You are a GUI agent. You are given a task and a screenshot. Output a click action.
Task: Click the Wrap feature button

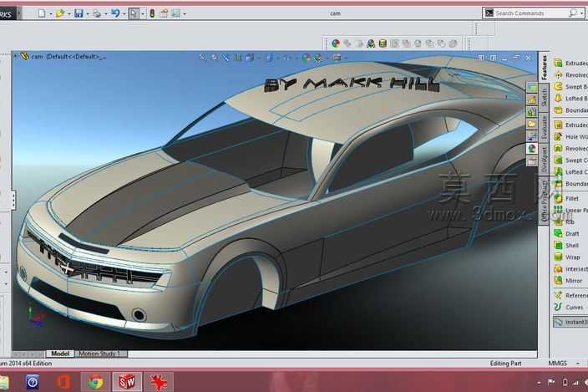[567, 257]
